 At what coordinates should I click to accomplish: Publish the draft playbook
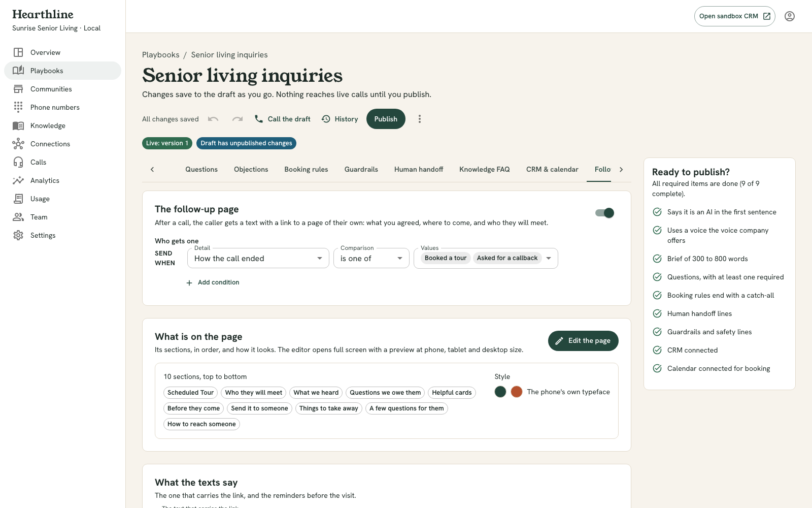tap(386, 119)
